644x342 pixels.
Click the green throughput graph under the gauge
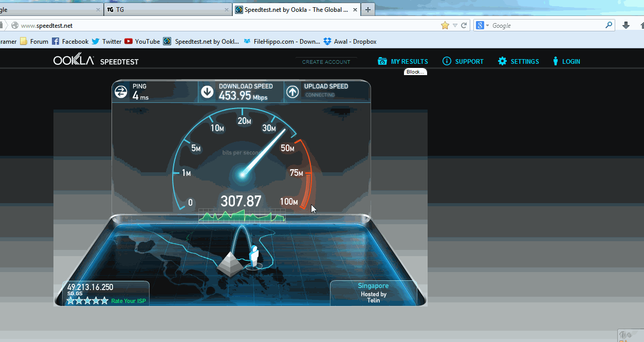point(242,215)
